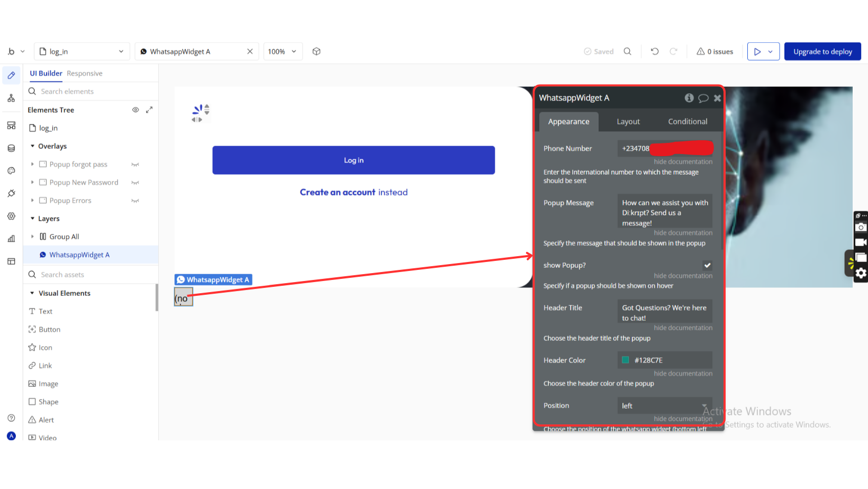Open the preview options dropdown arrow

771,51
